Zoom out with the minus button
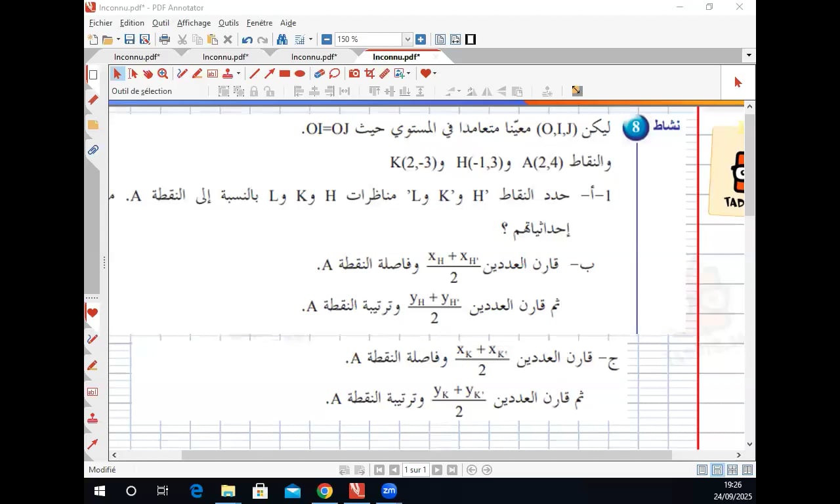 coord(327,39)
